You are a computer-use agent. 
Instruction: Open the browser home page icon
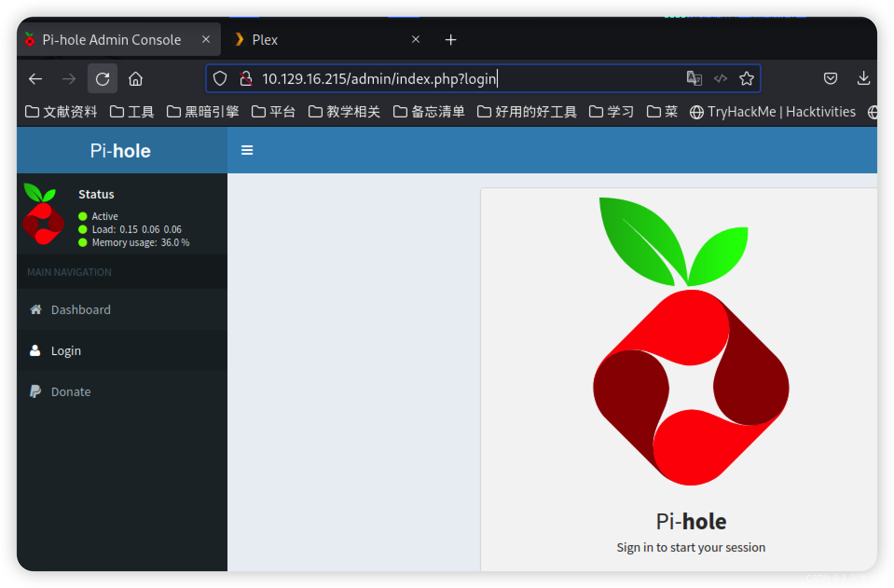coord(136,79)
